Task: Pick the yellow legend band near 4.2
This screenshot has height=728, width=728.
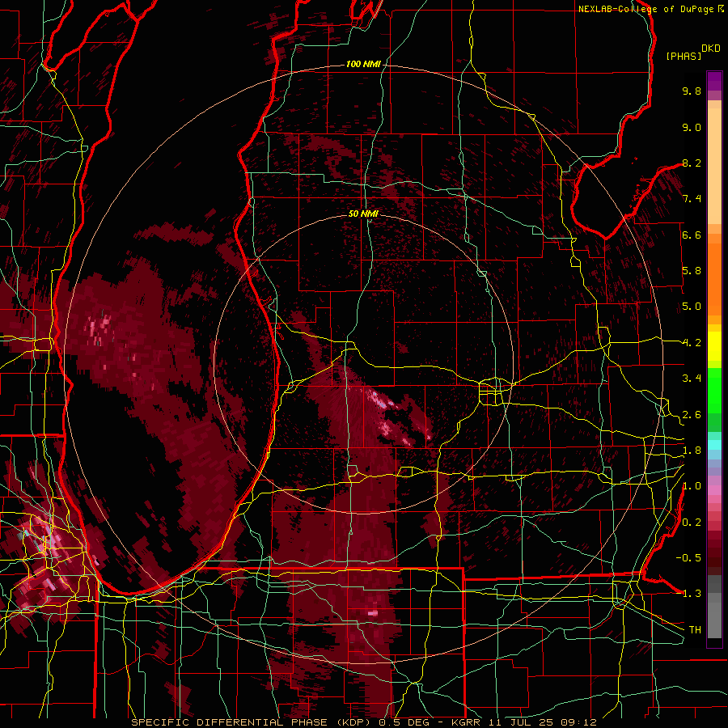Action: click(714, 346)
